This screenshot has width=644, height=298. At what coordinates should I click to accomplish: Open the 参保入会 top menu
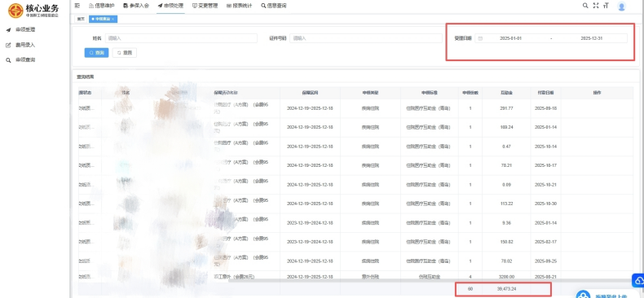(x=136, y=6)
